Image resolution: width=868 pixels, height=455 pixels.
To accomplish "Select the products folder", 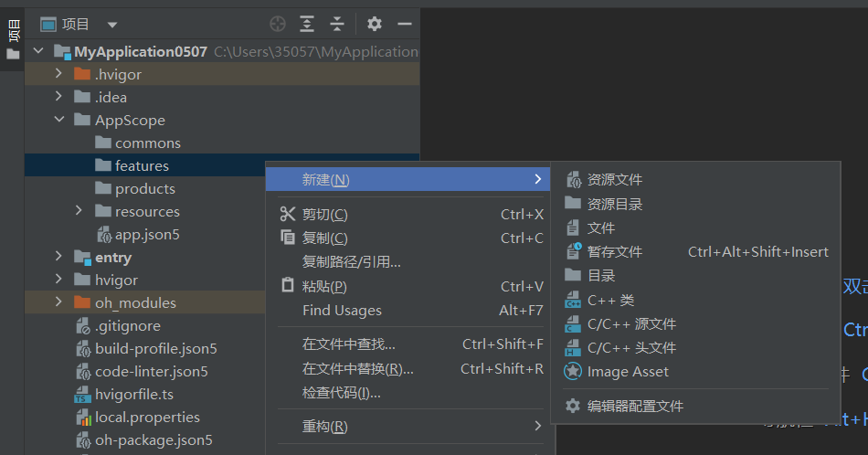I will pyautogui.click(x=145, y=188).
